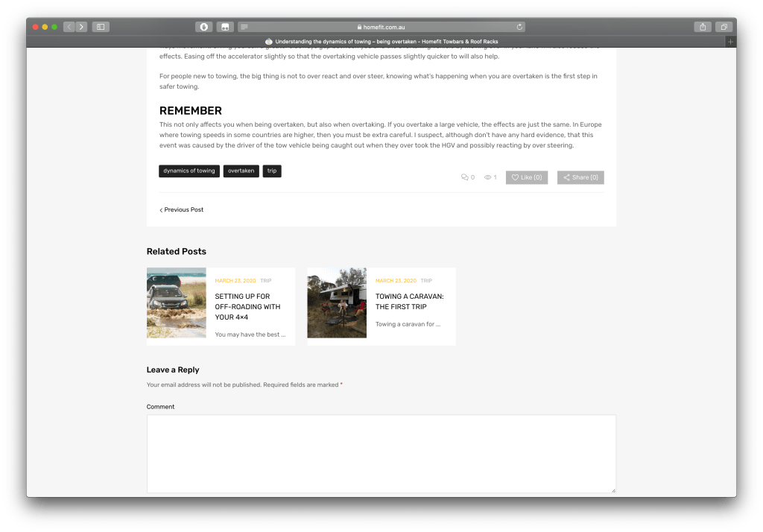The width and height of the screenshot is (763, 532).
Task: Click the reload page icon in address bar
Action: 519,27
